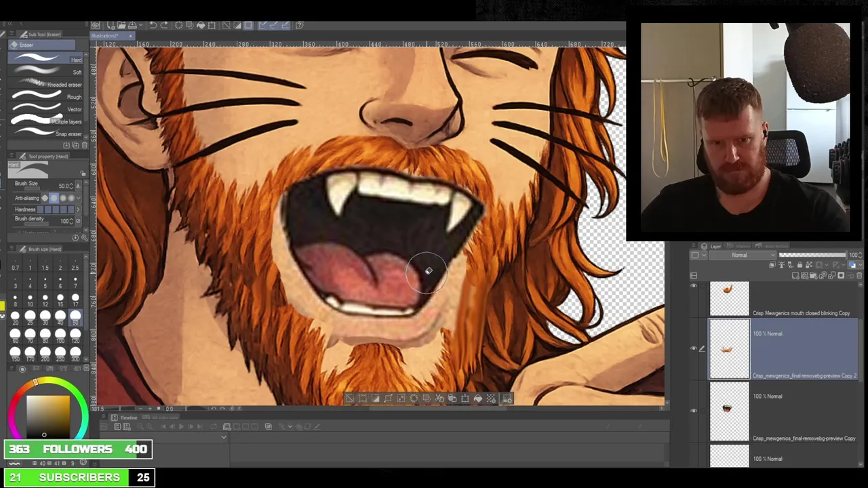Hide the removebg-preview Copy layer

(693, 411)
